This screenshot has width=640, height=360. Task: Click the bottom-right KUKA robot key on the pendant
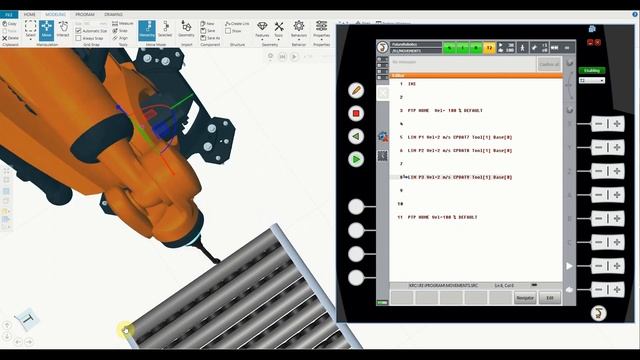coord(598,313)
